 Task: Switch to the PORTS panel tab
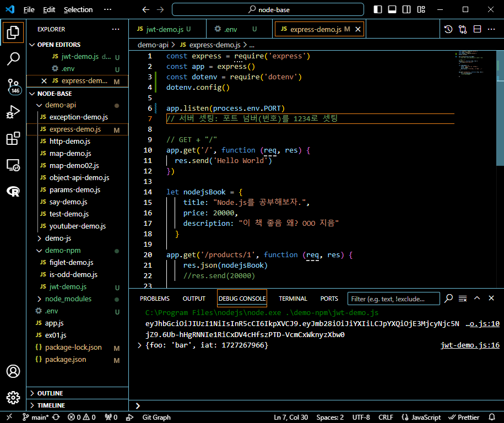click(329, 299)
